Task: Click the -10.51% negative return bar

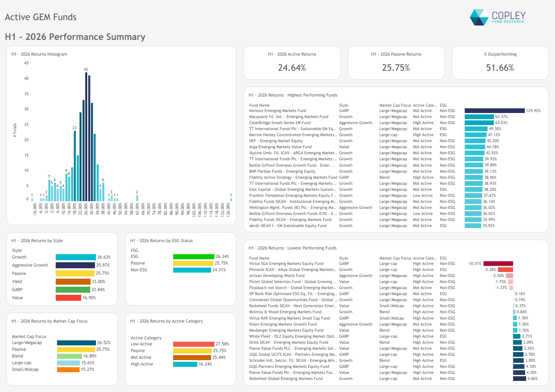Action: pyautogui.click(x=498, y=264)
